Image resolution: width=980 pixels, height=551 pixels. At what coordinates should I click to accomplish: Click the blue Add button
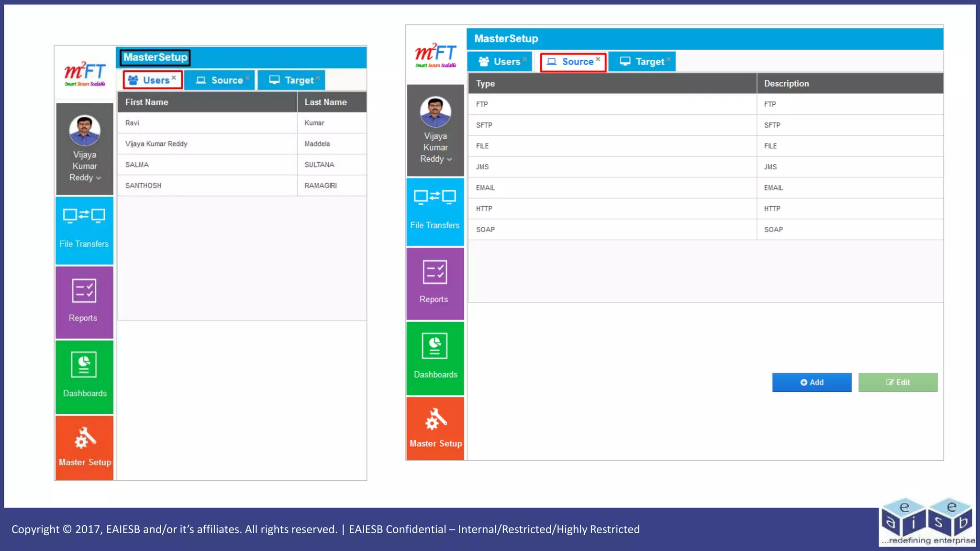click(x=812, y=382)
